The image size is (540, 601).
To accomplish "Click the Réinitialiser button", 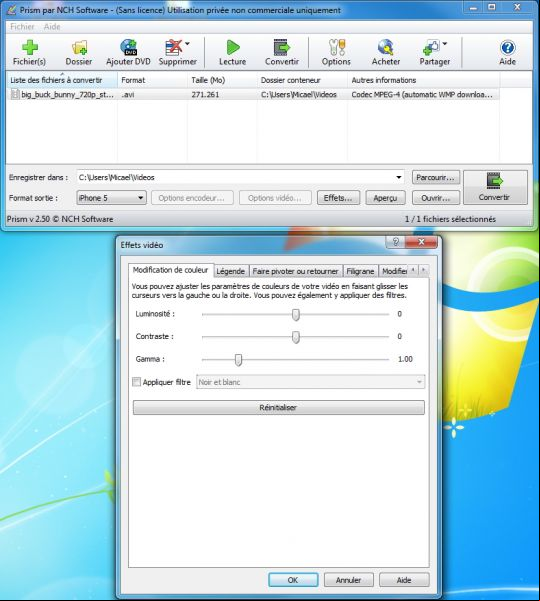I will pyautogui.click(x=279, y=407).
